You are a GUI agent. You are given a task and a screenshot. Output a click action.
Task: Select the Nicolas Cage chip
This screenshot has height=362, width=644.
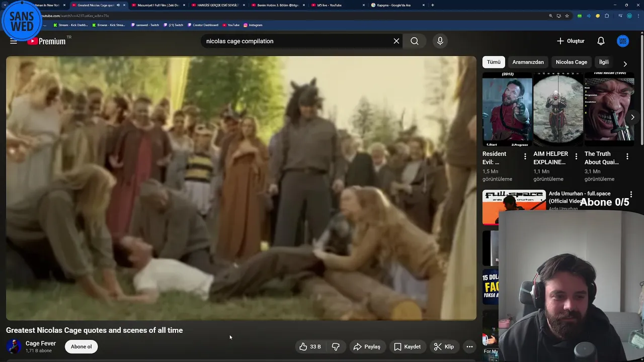[x=571, y=62]
